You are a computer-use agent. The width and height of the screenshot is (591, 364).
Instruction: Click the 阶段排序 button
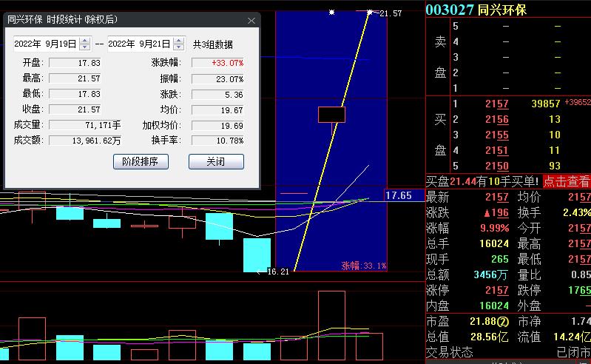click(141, 161)
